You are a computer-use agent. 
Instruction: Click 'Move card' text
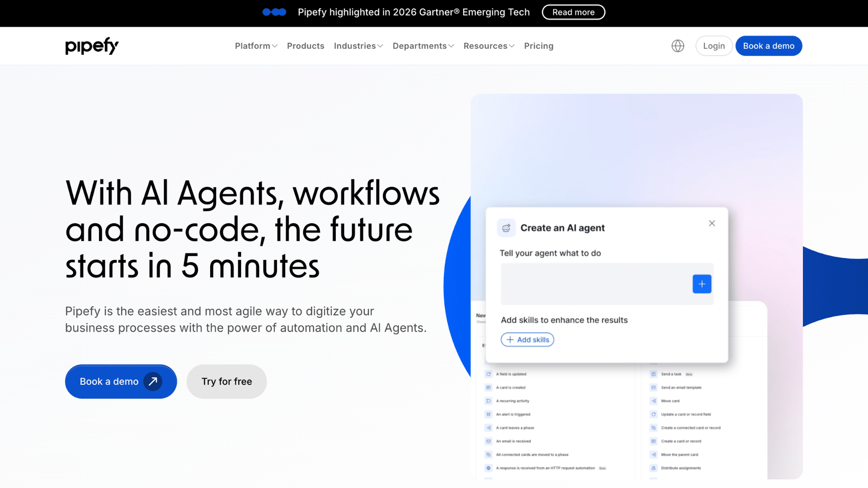(x=670, y=401)
